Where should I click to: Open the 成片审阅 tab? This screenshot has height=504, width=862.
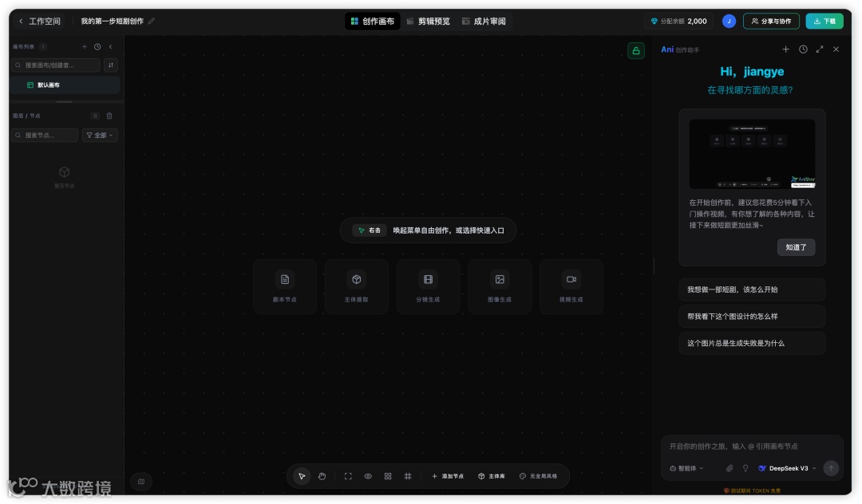[484, 21]
